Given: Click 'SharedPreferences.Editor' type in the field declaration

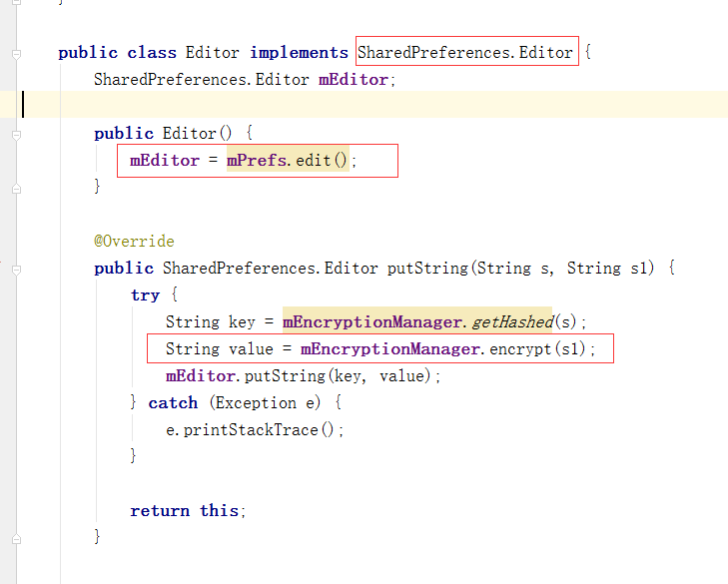Looking at the screenshot, I should pyautogui.click(x=202, y=80).
